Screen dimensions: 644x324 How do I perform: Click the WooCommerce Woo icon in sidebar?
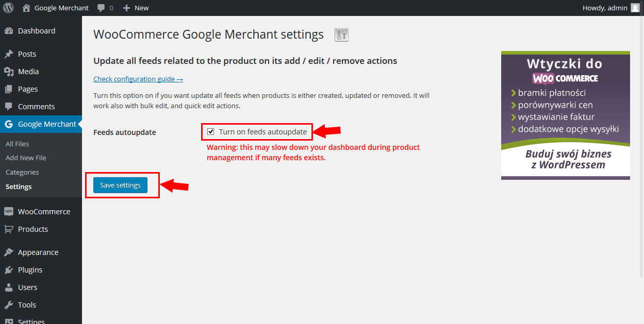pyautogui.click(x=9, y=212)
